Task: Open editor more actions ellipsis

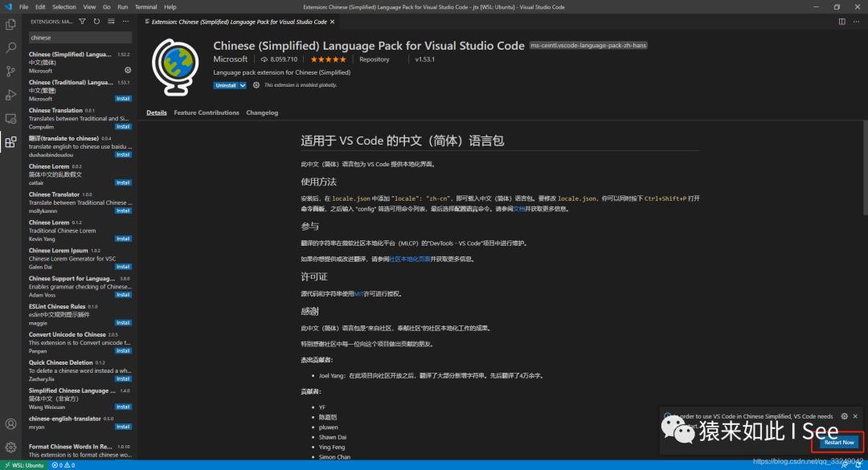Action: [x=857, y=22]
